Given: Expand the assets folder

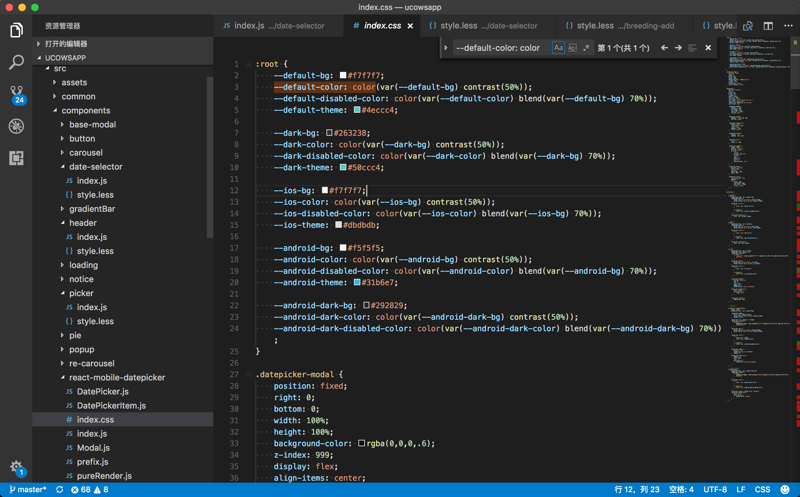Looking at the screenshot, I should 73,83.
